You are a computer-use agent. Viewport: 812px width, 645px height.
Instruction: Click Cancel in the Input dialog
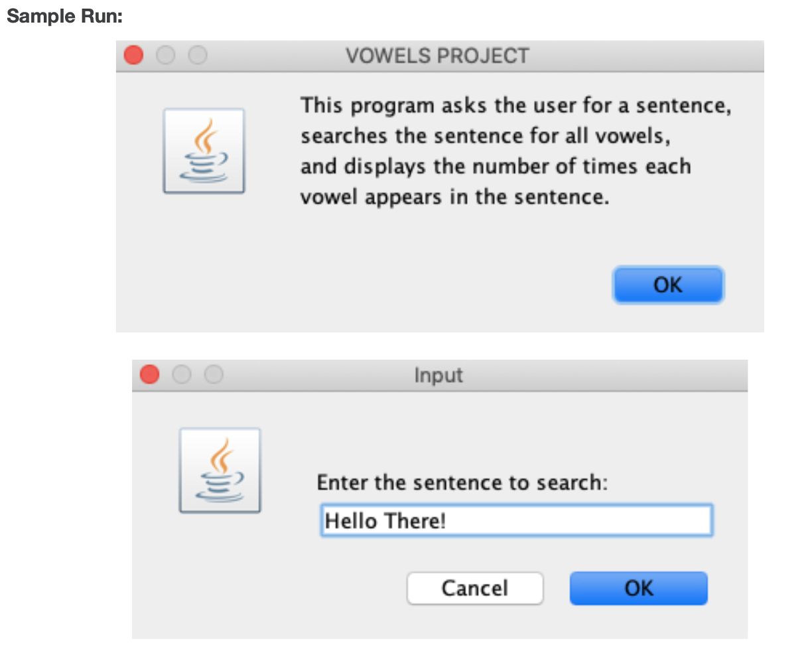[x=474, y=588]
